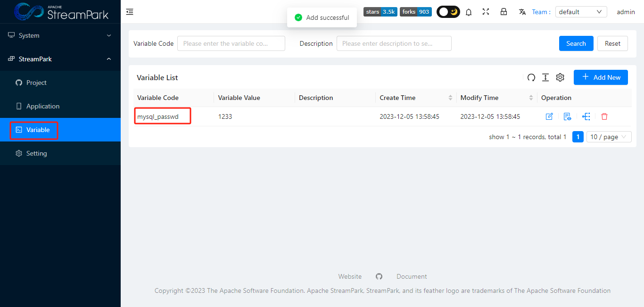Image resolution: width=644 pixels, height=307 pixels.
Task: Open depend apps icon for mysql_passwd
Action: click(586, 116)
